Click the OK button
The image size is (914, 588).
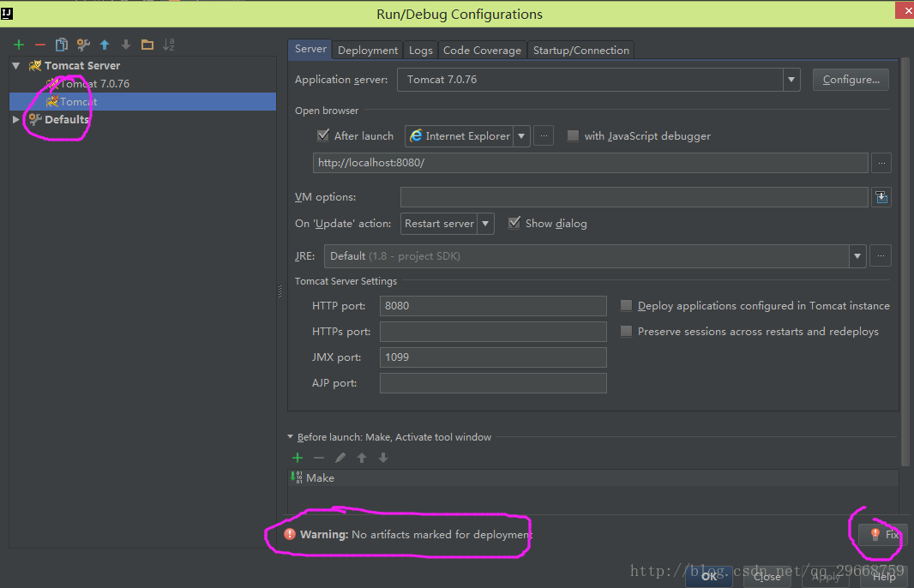tap(709, 576)
